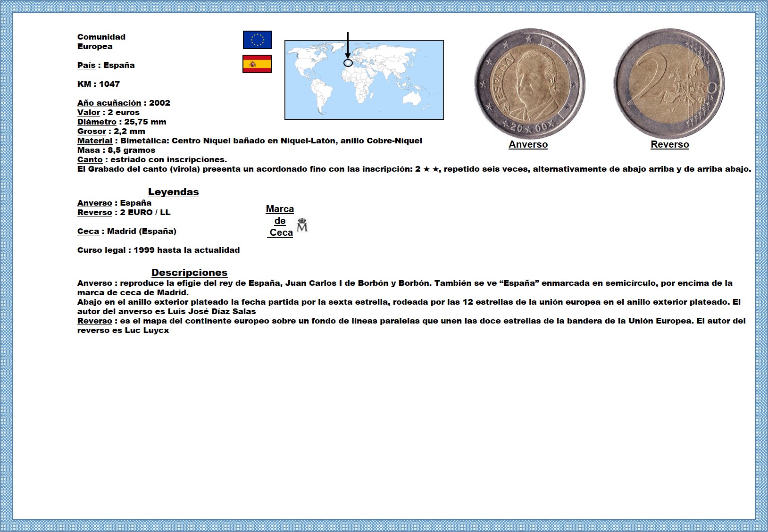Click the Masa : 8,5 gramos line

point(116,150)
